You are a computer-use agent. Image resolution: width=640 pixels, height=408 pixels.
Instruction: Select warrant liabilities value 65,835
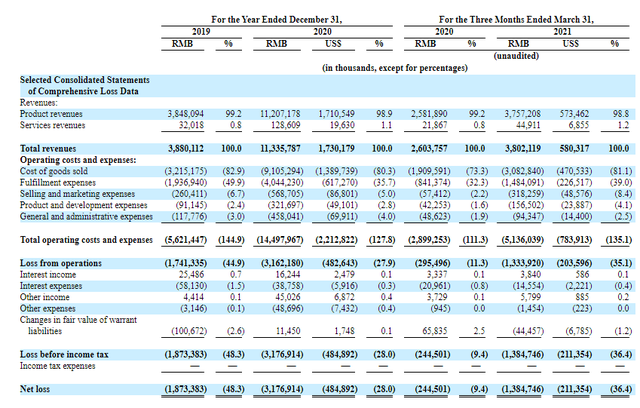(x=435, y=331)
